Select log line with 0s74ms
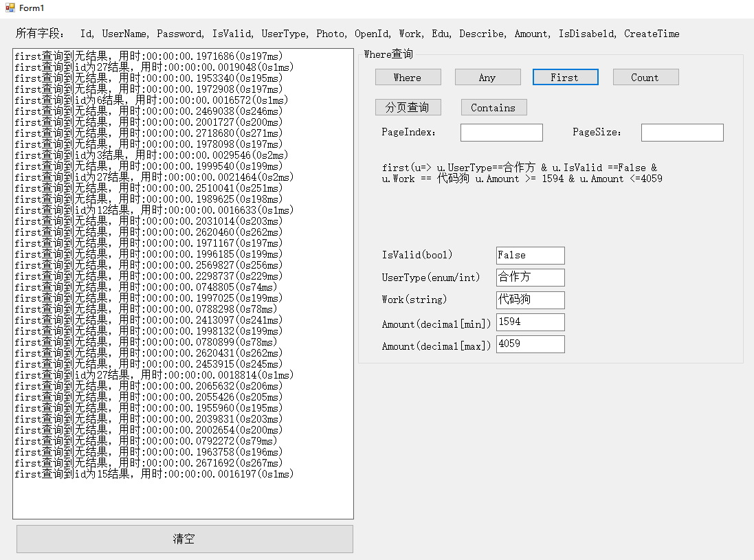The image size is (754, 560). 146,287
